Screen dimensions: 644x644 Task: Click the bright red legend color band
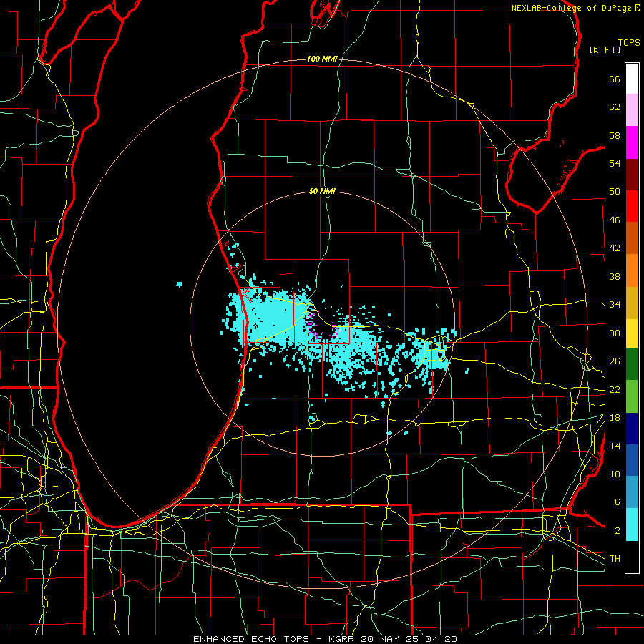(632, 206)
